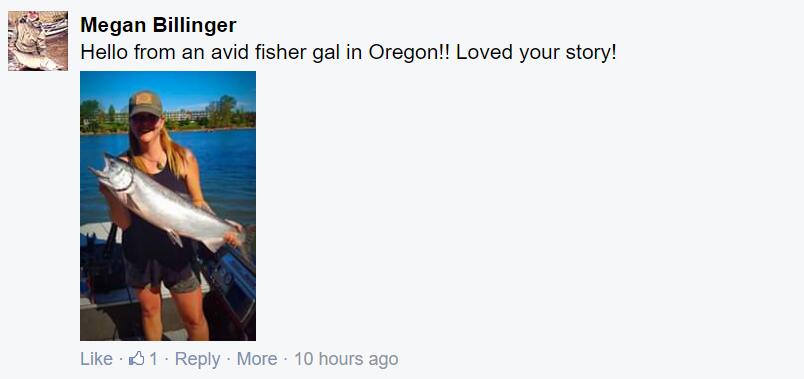
Task: View the attached salmon fishing photo
Action: [168, 206]
